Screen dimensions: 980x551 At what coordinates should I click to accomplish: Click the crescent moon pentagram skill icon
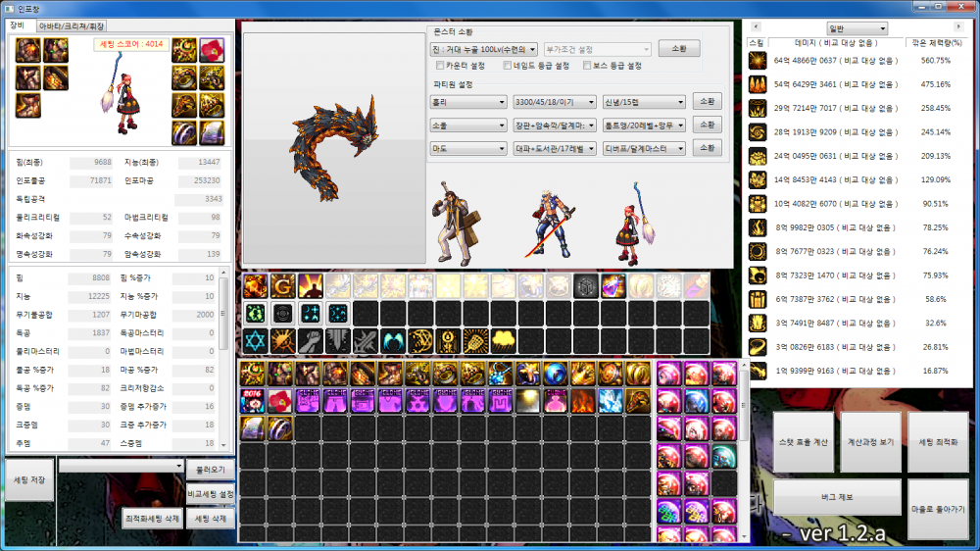(420, 341)
